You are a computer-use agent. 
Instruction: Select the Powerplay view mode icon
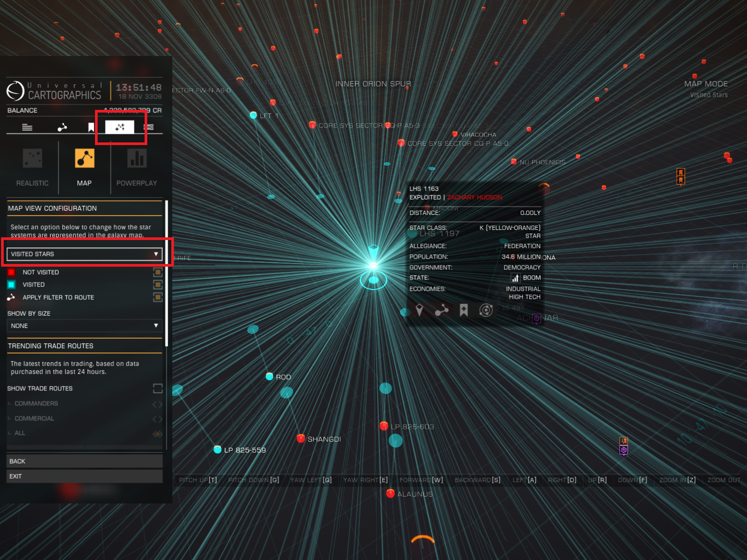pos(137,158)
